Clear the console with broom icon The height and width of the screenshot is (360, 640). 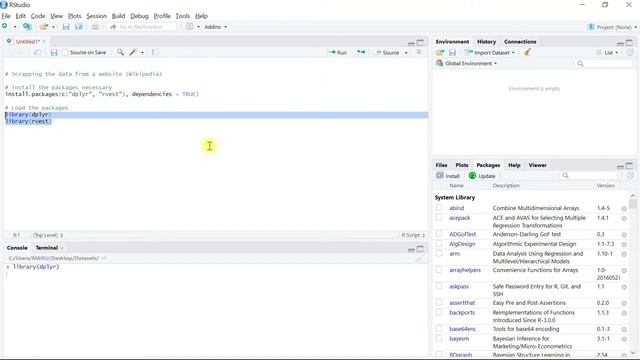pos(420,258)
